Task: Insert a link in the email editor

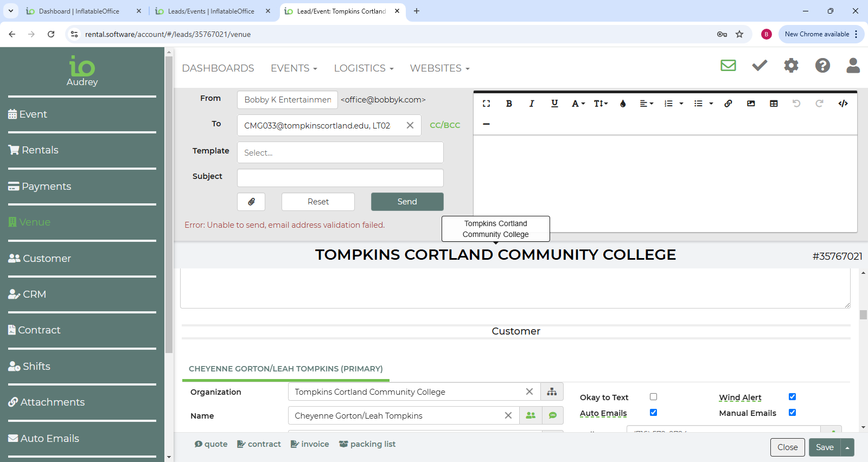Action: 728,104
